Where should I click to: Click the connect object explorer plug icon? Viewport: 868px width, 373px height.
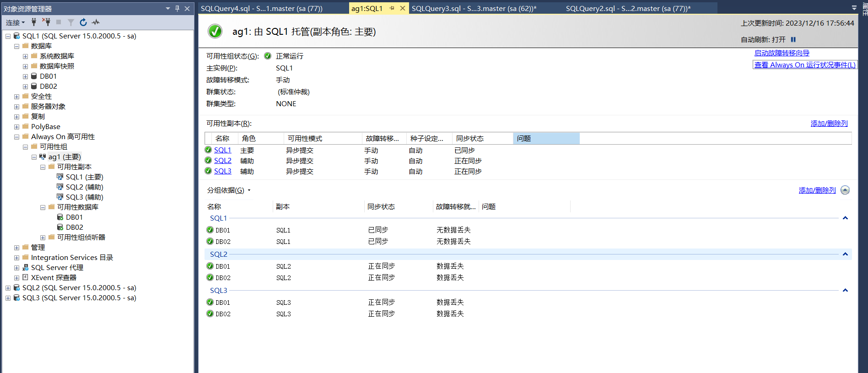pyautogui.click(x=34, y=22)
